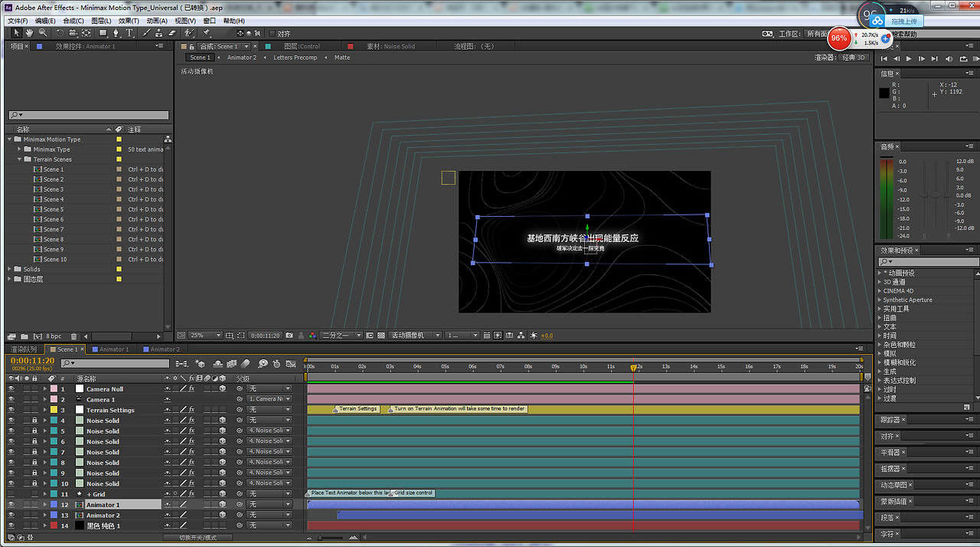Viewport: 980px width, 547px height.
Task: Open parent dropdown for Camera 1 layer
Action: 269,400
